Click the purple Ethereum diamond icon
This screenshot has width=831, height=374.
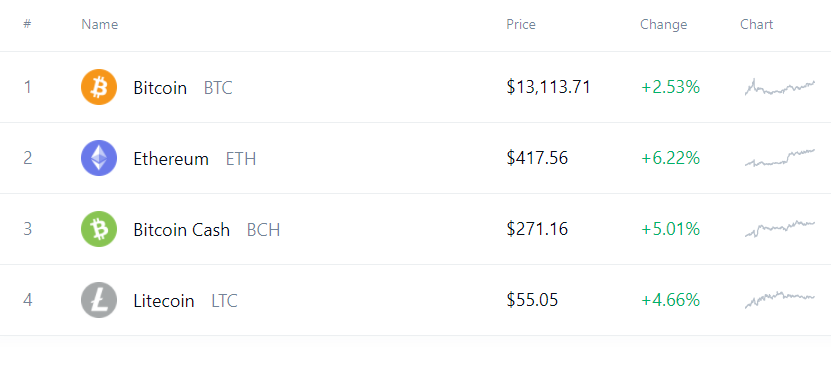coord(99,158)
